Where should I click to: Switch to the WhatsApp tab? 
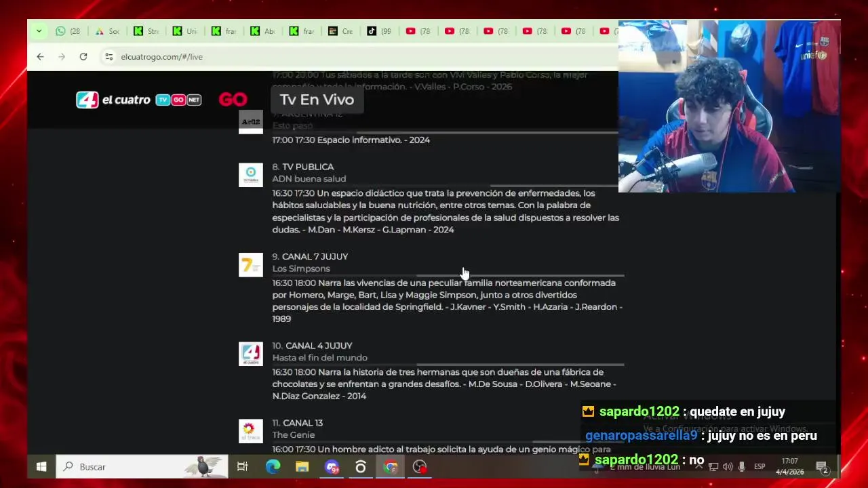[68, 31]
